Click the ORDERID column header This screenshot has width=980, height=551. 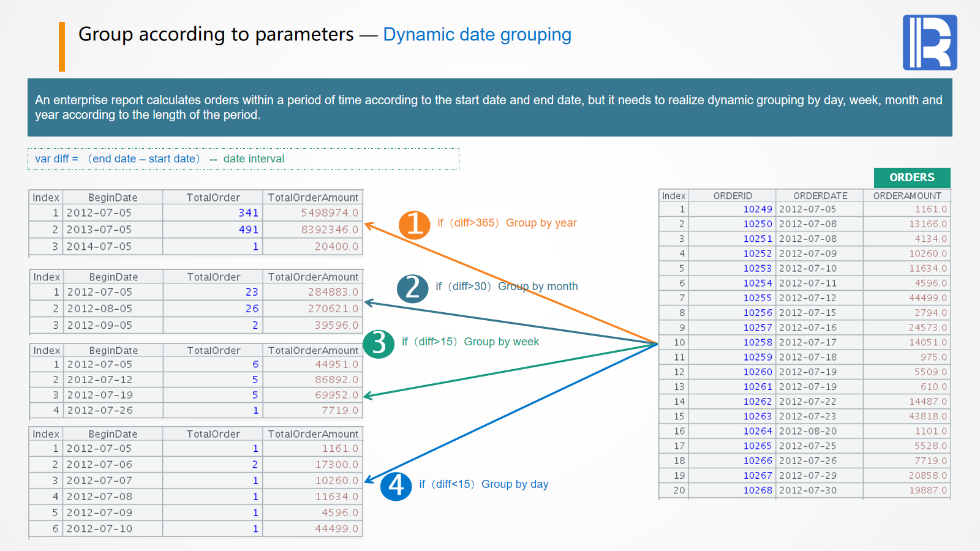pos(732,196)
